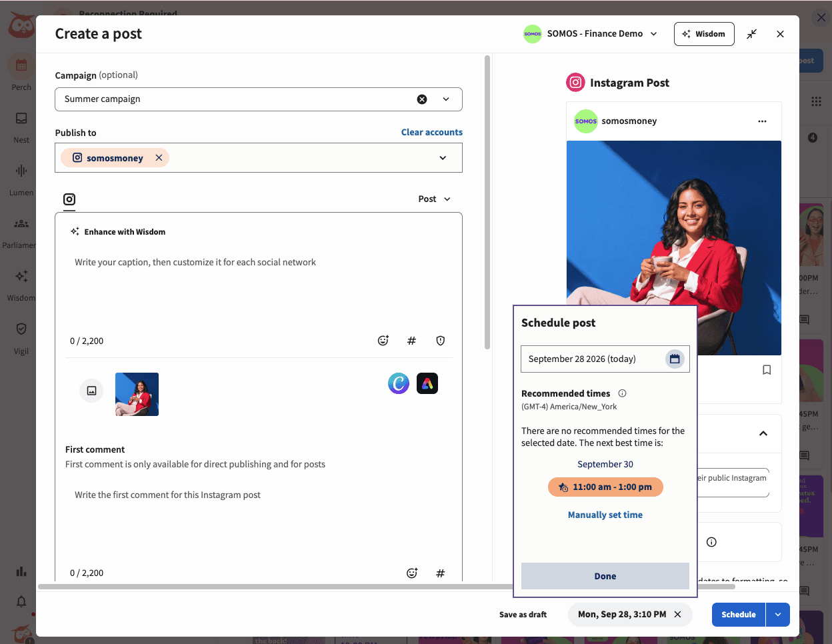Image resolution: width=832 pixels, height=644 pixels.
Task: Open the calendar date picker icon
Action: click(675, 359)
